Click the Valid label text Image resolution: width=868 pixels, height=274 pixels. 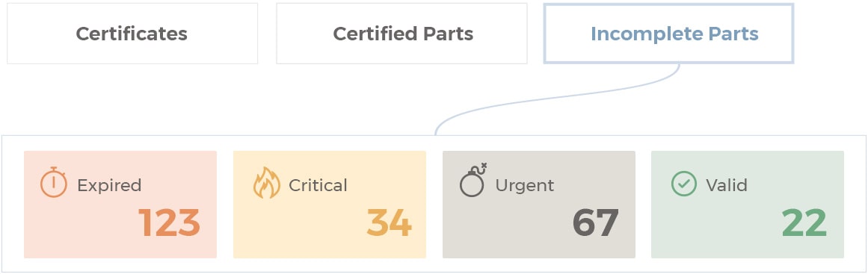(x=726, y=184)
